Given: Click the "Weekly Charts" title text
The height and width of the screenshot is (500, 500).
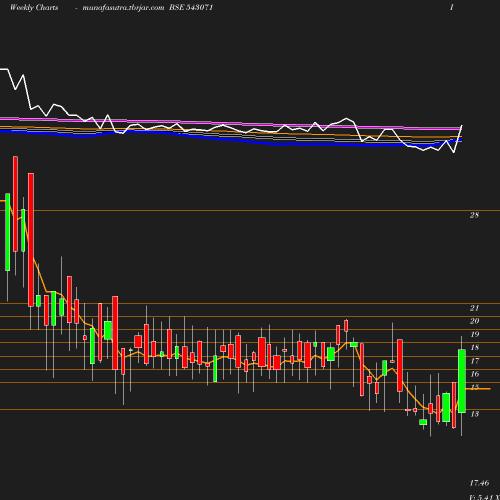Looking at the screenshot, I should pos(34,7).
